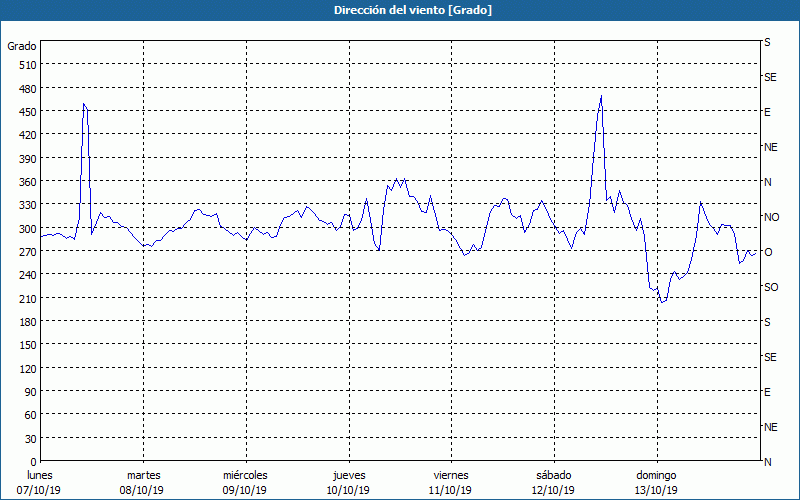
Task: Select the 480 value on the degree axis
Action: point(28,89)
